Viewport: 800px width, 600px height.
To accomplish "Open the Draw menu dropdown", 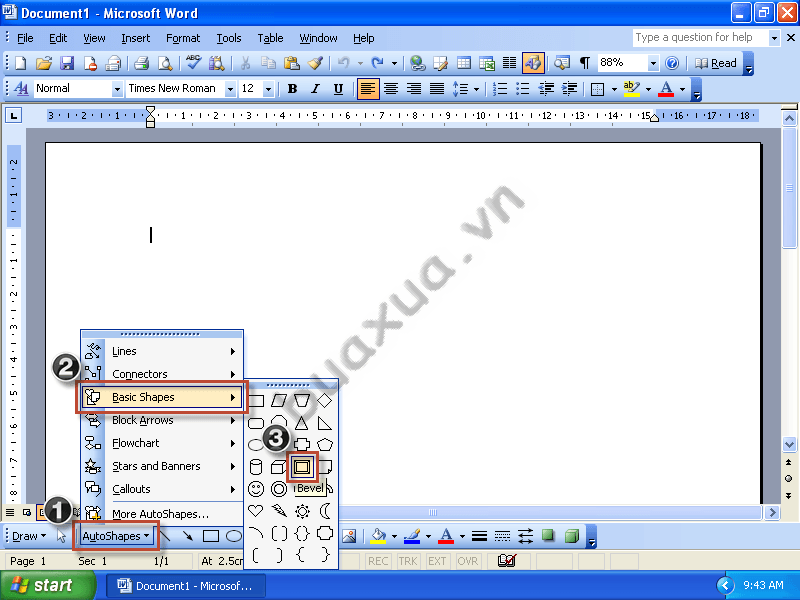I will tap(29, 536).
